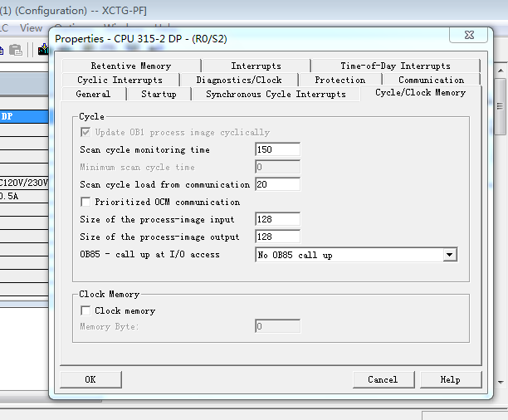Edit Scan cycle load from communication field
This screenshot has height=420, width=508.
(x=277, y=184)
